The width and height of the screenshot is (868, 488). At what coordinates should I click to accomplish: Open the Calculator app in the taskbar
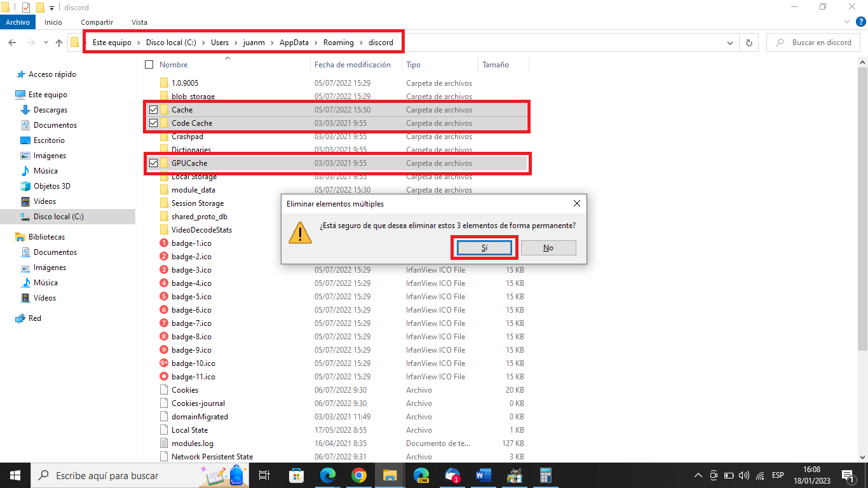point(546,475)
